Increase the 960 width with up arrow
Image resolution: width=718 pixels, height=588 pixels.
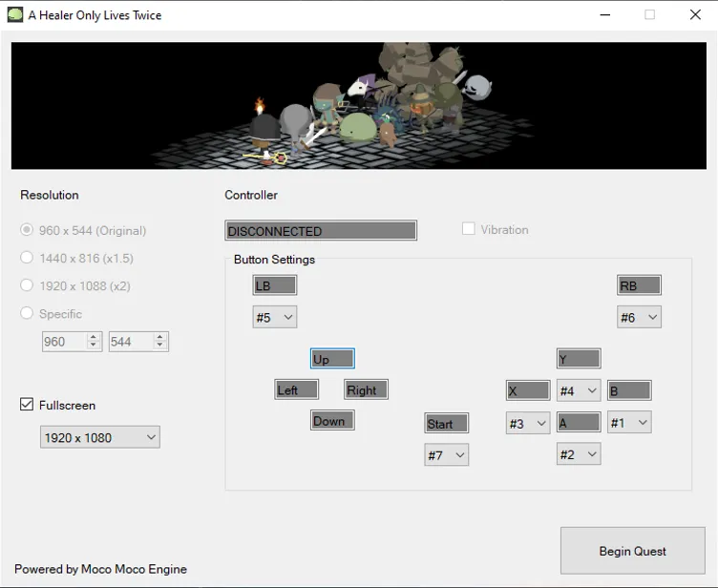tap(94, 337)
